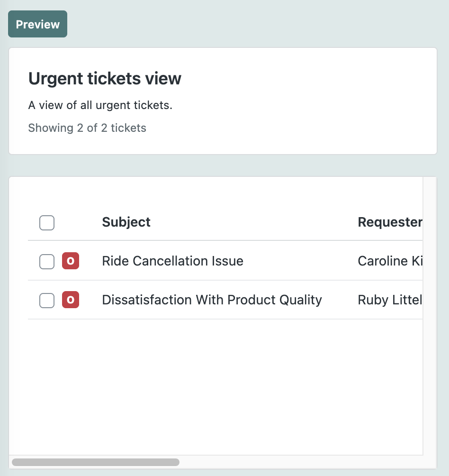Open the Dissatisfaction With Product Quality ticket
The height and width of the screenshot is (476, 449).
pyautogui.click(x=212, y=300)
